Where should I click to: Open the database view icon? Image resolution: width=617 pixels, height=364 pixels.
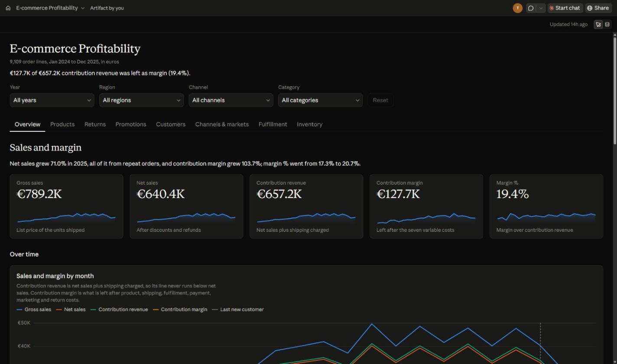pos(607,24)
